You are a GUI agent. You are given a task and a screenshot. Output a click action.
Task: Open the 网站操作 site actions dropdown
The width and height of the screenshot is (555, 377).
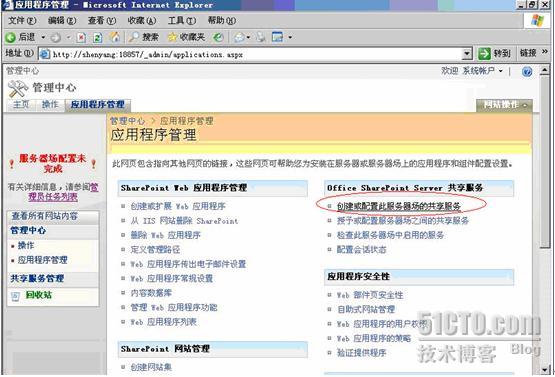504,105
